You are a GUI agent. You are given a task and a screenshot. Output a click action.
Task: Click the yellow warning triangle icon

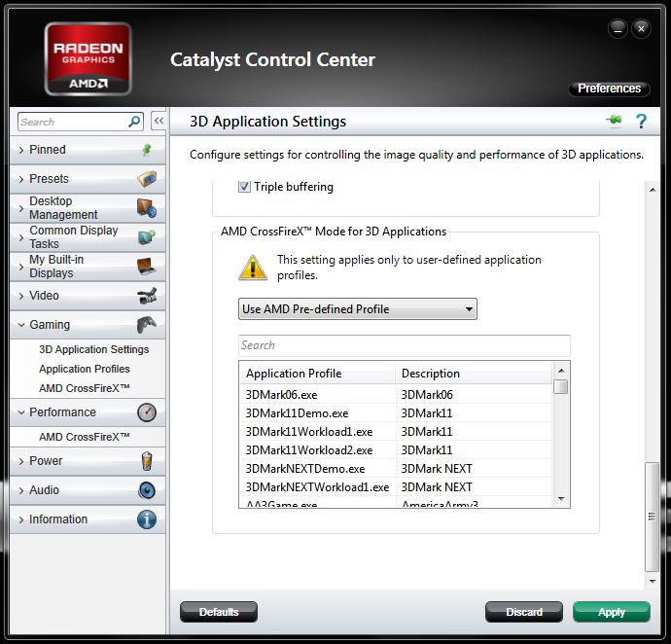[x=253, y=268]
